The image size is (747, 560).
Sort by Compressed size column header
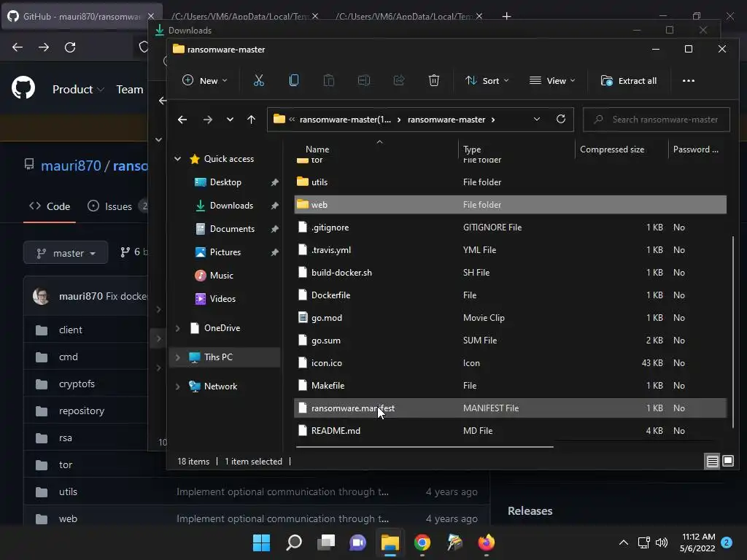point(612,149)
